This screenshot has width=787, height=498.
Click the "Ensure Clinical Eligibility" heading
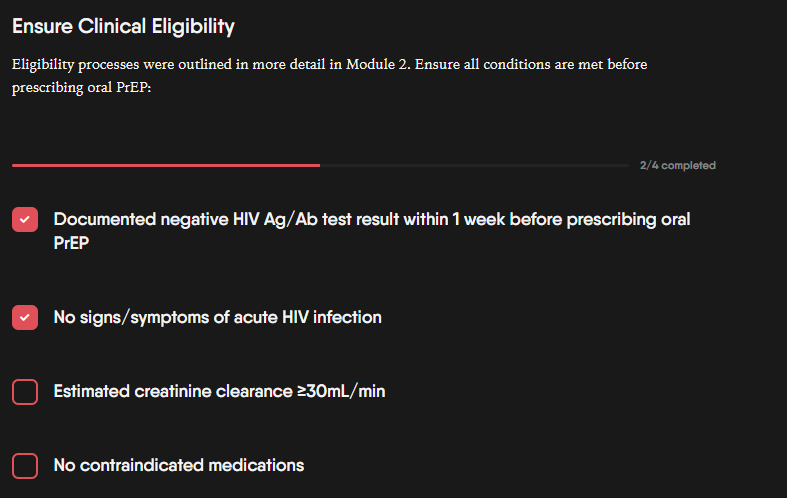(x=124, y=26)
